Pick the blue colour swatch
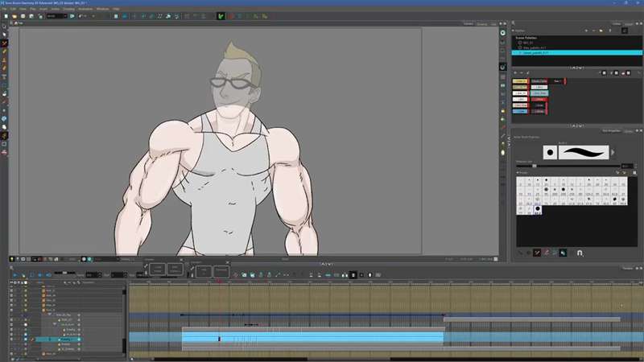 point(520,111)
